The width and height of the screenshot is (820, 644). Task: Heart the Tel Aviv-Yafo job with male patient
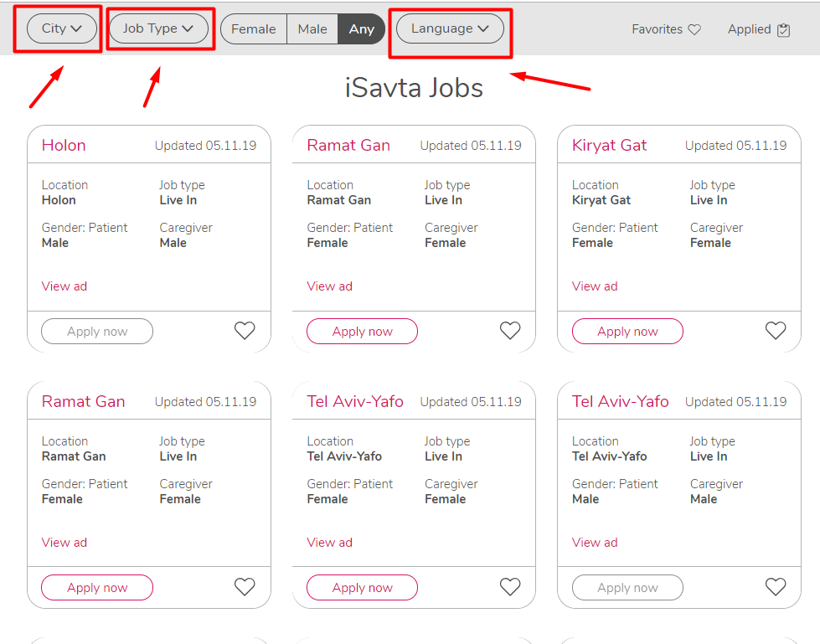coord(775,586)
